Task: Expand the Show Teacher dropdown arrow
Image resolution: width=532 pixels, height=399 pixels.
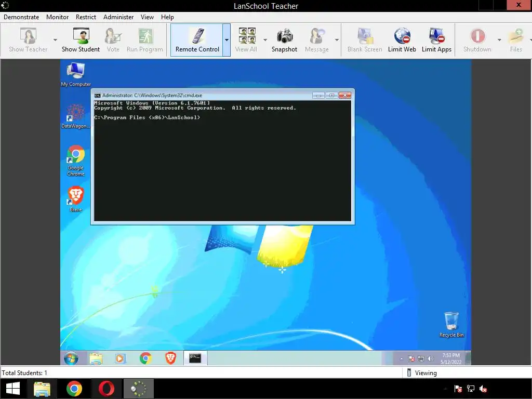Action: 55,40
